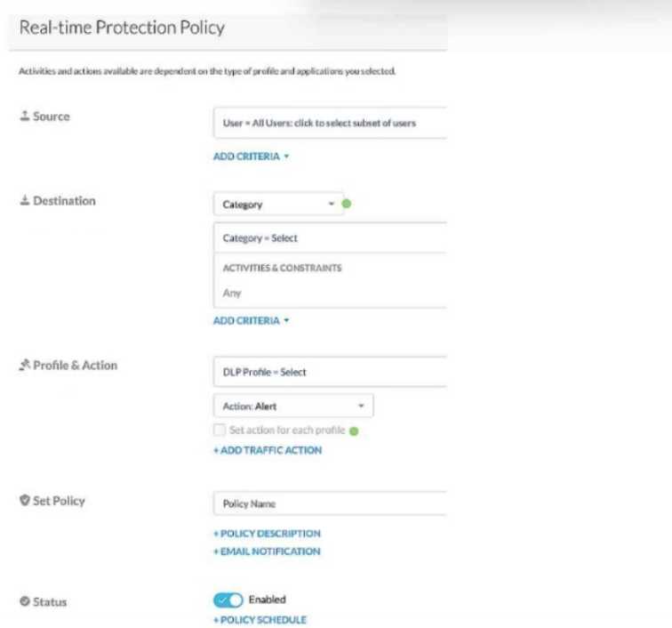Expand Add Criteria under Destination

coord(252,320)
